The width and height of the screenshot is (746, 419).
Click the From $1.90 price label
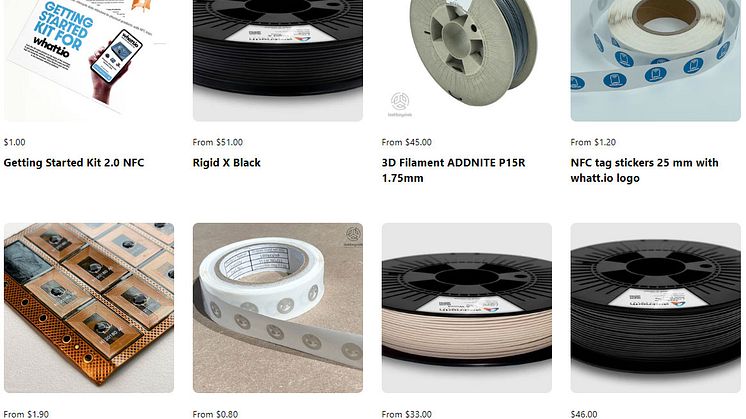click(26, 415)
